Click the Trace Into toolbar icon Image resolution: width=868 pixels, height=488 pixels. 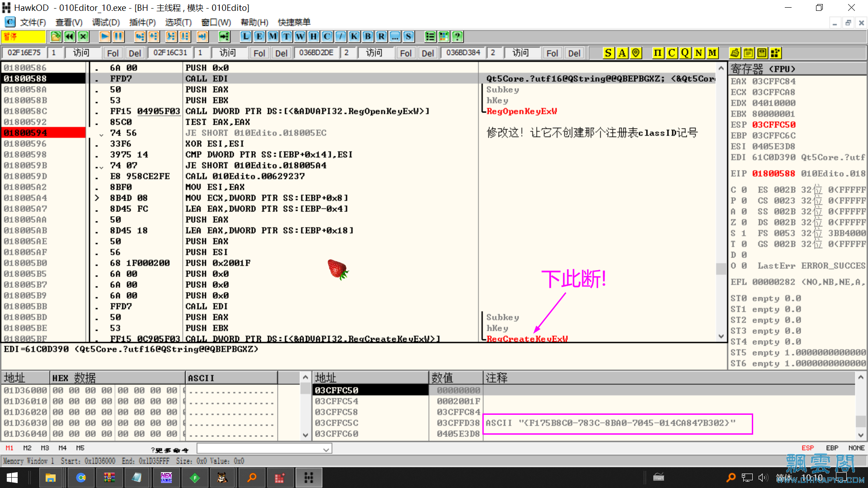coord(171,37)
